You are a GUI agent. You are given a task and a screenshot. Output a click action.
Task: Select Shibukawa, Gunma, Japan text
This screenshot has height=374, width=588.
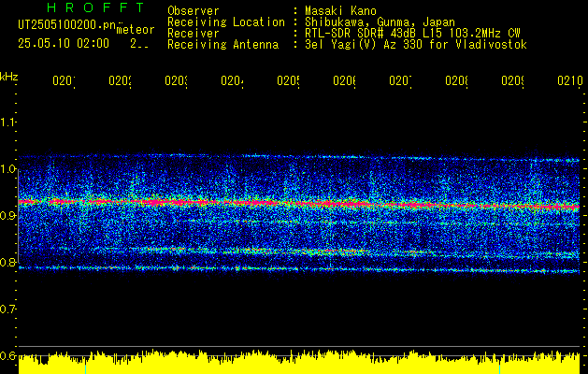click(380, 22)
